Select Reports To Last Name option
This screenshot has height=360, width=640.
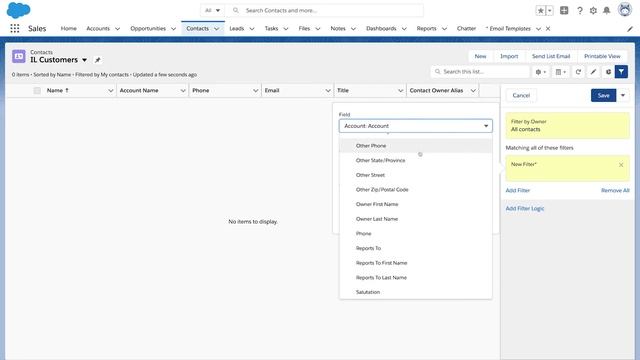[x=416, y=278]
